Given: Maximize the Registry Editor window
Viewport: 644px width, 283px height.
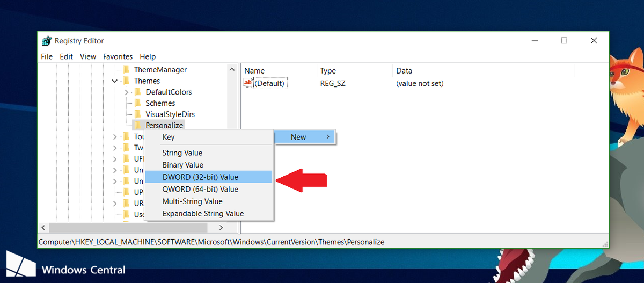Looking at the screenshot, I should 564,41.
